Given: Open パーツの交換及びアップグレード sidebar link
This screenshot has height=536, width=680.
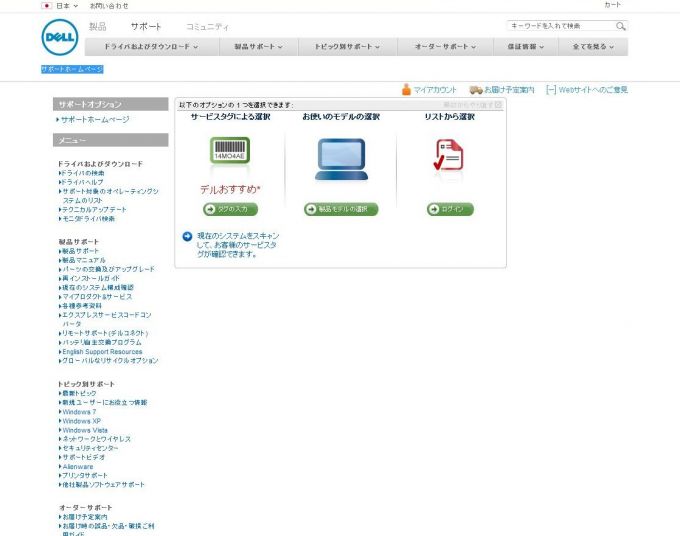Looking at the screenshot, I should 108,269.
